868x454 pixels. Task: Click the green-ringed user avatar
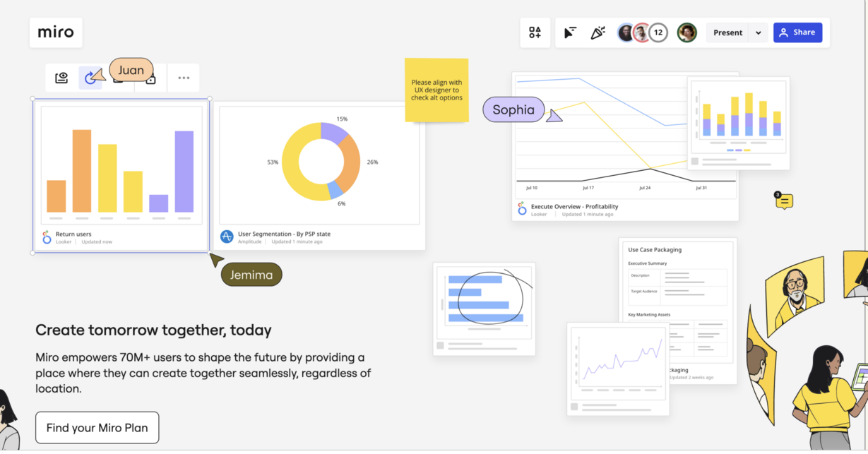pyautogui.click(x=686, y=32)
